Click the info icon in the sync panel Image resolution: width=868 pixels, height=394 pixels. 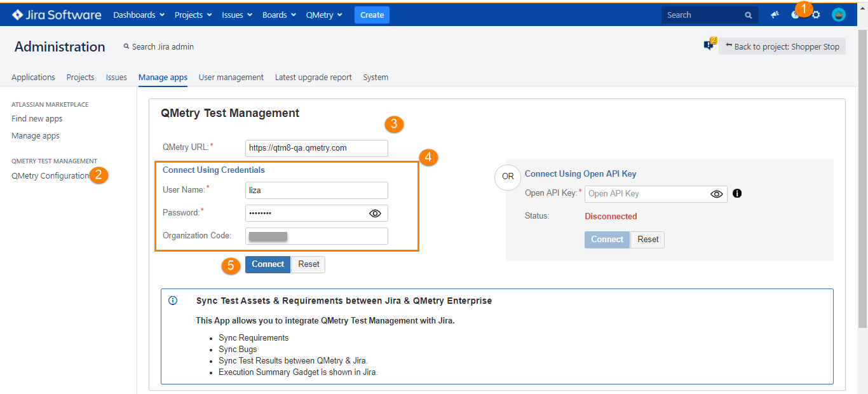pos(172,300)
